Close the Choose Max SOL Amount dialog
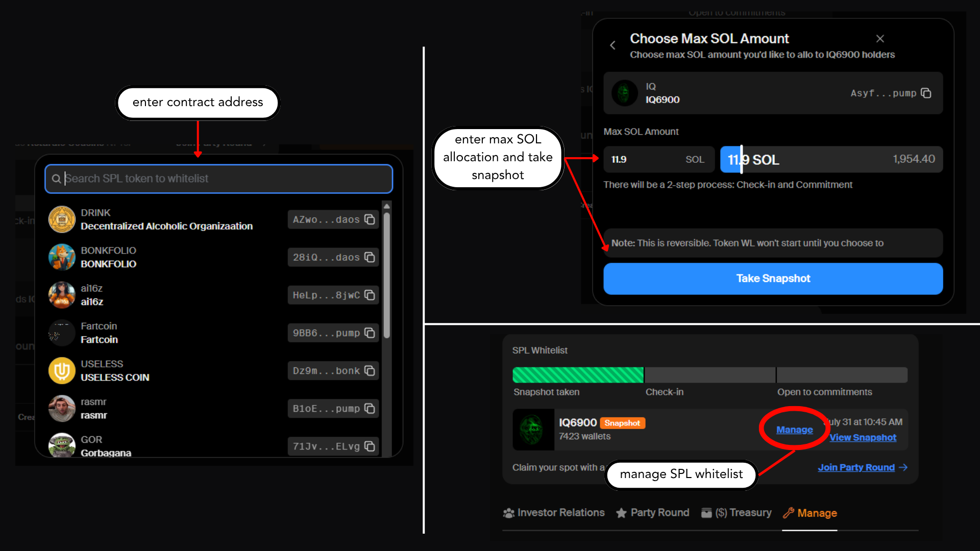980x551 pixels. coord(880,39)
